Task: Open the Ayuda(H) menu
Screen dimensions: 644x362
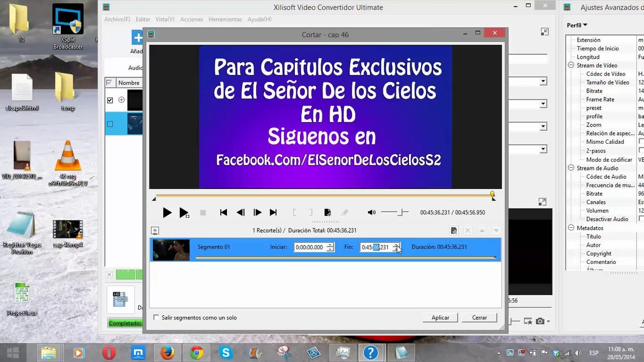Action: coord(260,19)
